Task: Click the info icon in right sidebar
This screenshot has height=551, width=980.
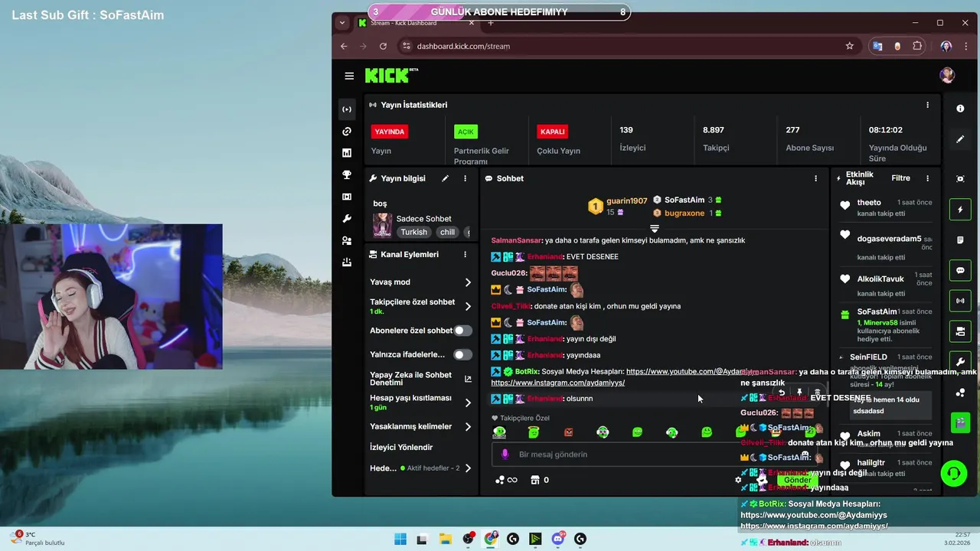Action: click(960, 109)
